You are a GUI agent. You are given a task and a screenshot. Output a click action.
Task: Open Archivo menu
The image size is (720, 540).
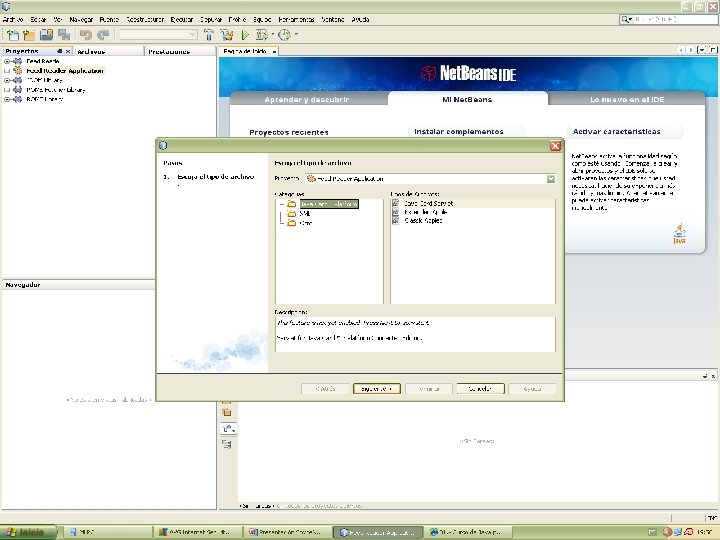pyautogui.click(x=13, y=19)
